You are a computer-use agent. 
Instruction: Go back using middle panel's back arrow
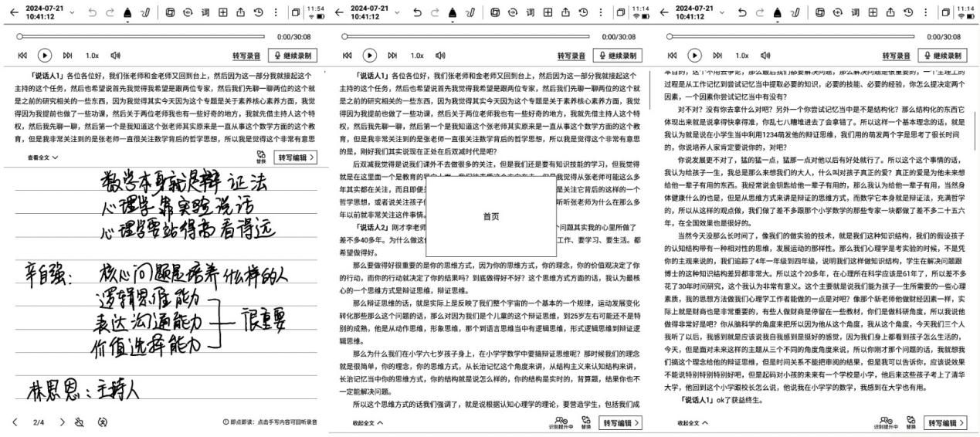pos(338,12)
